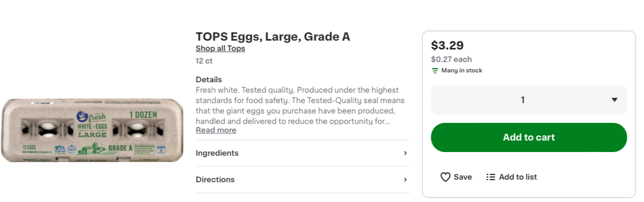This screenshot has width=644, height=202.
Task: Click the Save label text
Action: (x=463, y=177)
